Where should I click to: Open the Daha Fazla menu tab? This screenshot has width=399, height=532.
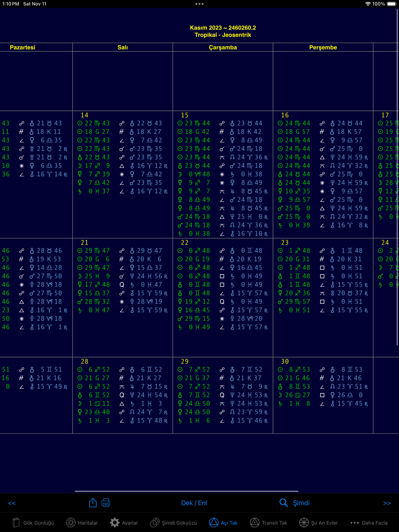point(369,523)
